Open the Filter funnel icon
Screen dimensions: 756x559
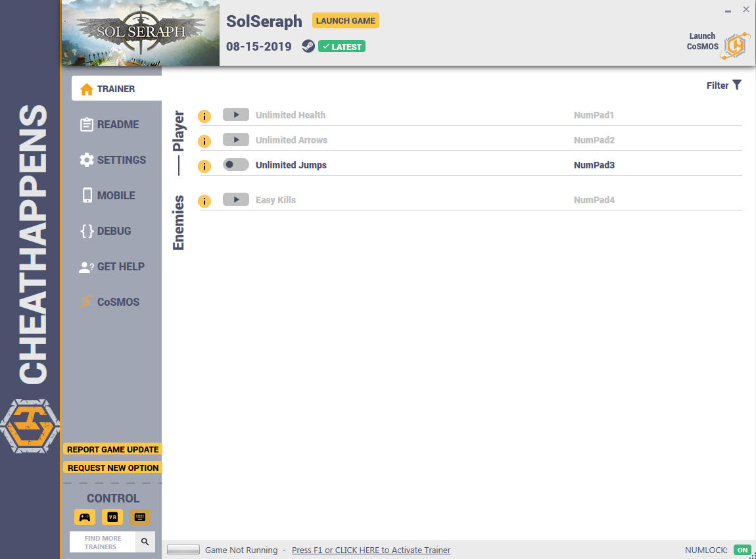click(737, 85)
